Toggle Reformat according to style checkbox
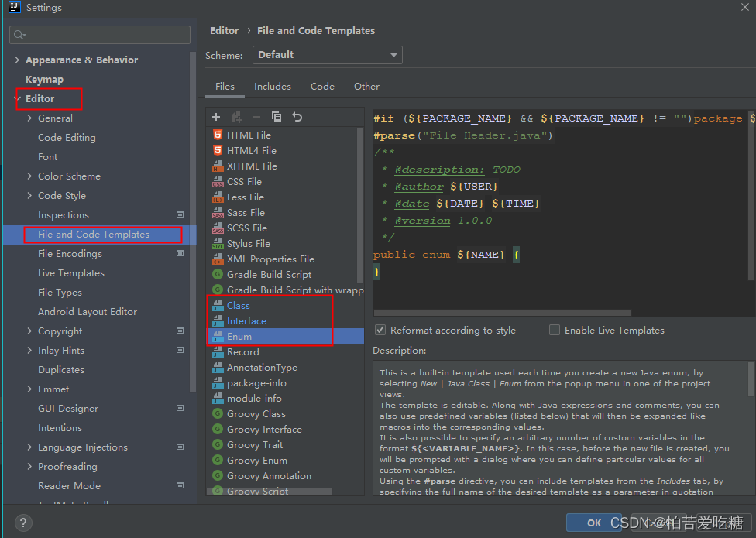Viewport: 756px width, 538px height. tap(380, 330)
